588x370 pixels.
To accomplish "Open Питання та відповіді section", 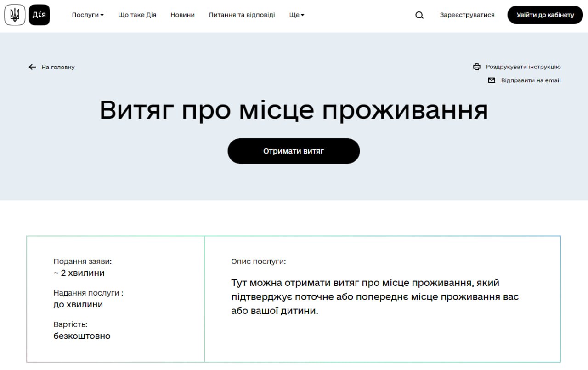I will [x=242, y=15].
